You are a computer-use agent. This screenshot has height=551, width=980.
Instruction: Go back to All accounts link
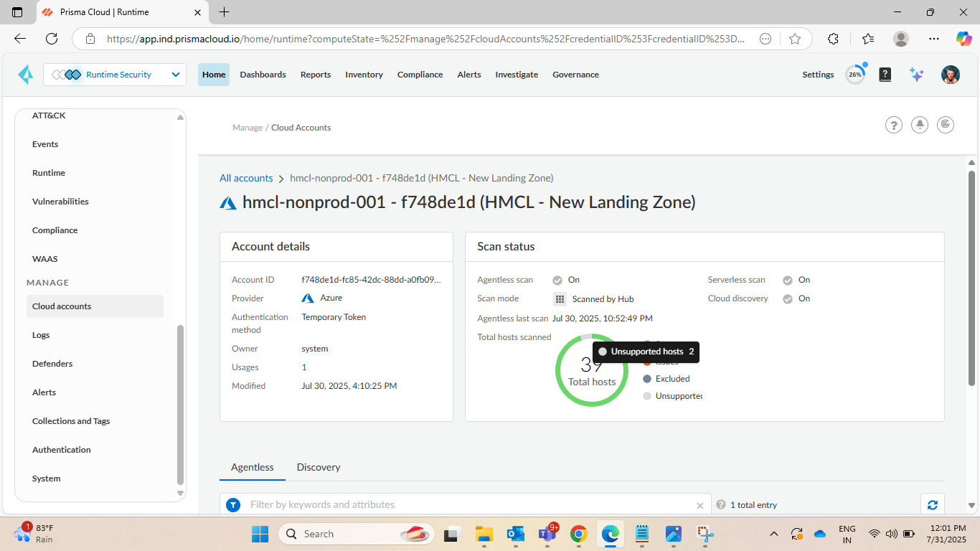[246, 178]
